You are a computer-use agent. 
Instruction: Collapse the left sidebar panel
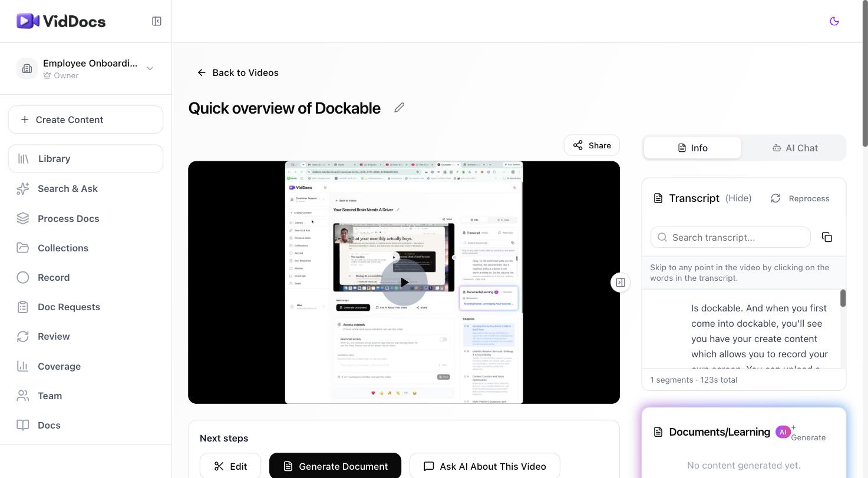[x=157, y=21]
